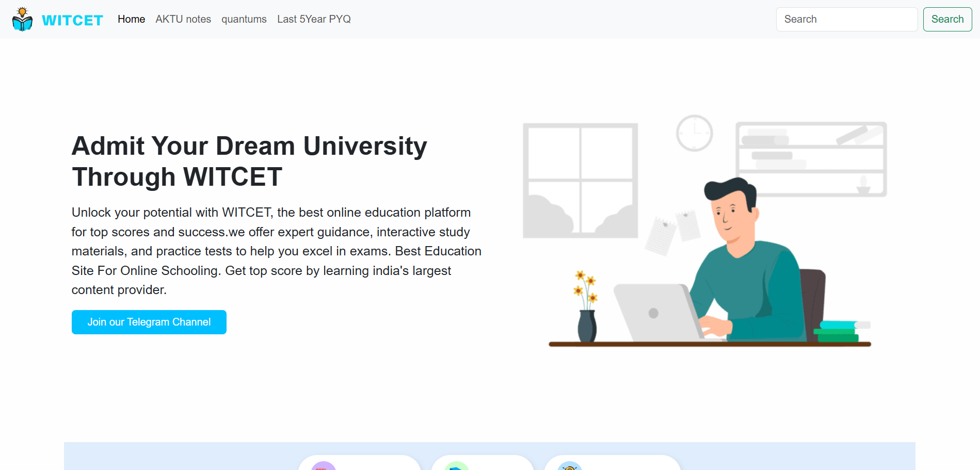Focus the Search text input field
This screenshot has height=470, width=980.
pyautogui.click(x=846, y=19)
